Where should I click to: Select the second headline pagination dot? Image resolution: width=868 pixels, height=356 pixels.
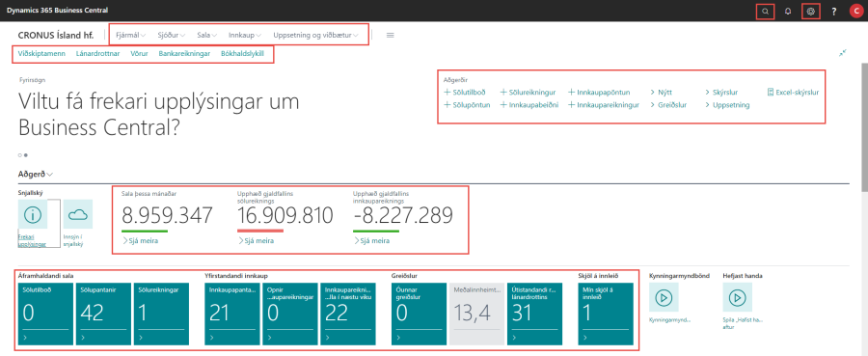26,155
